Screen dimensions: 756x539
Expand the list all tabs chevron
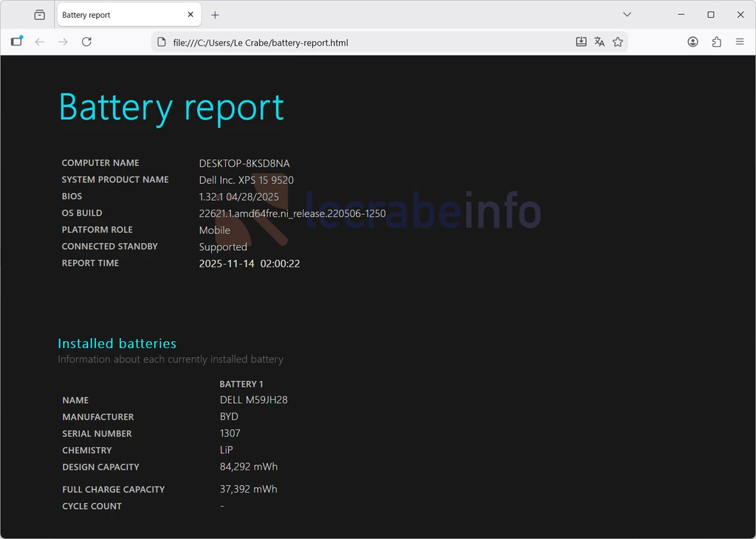(x=627, y=15)
